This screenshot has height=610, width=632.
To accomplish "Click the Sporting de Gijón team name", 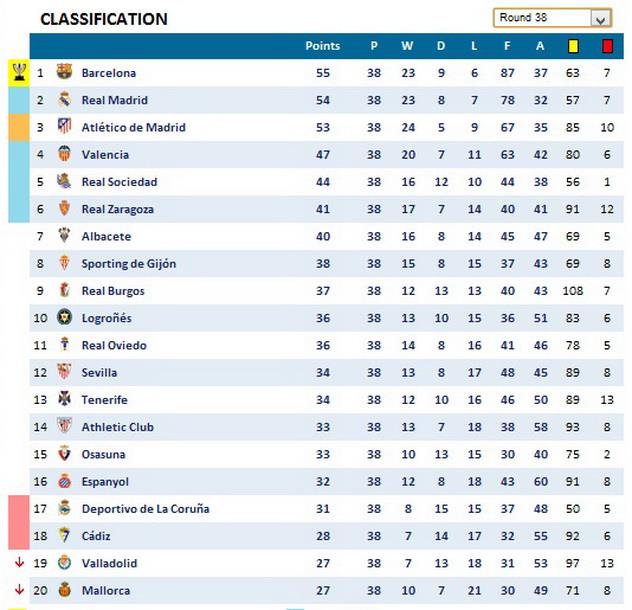I will [128, 264].
